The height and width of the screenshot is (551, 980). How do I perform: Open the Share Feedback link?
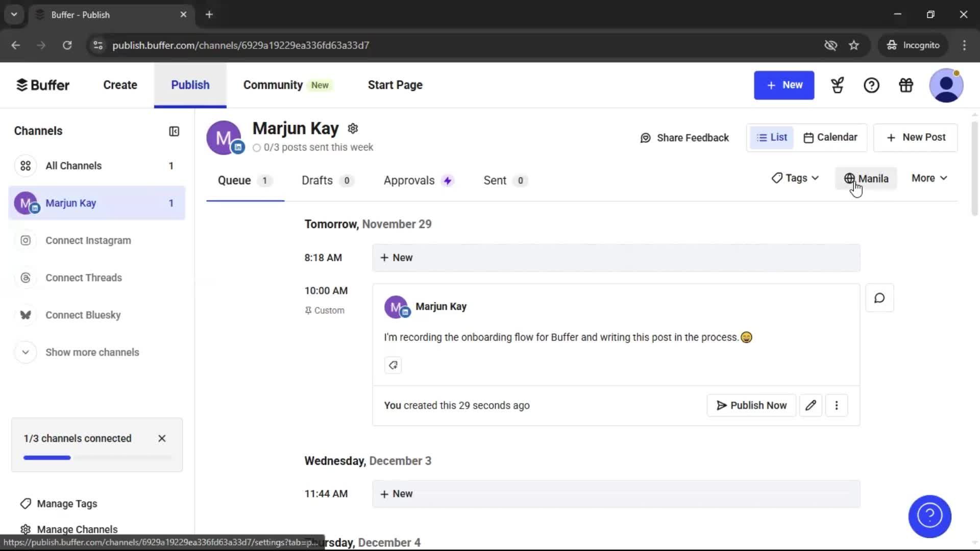(684, 137)
